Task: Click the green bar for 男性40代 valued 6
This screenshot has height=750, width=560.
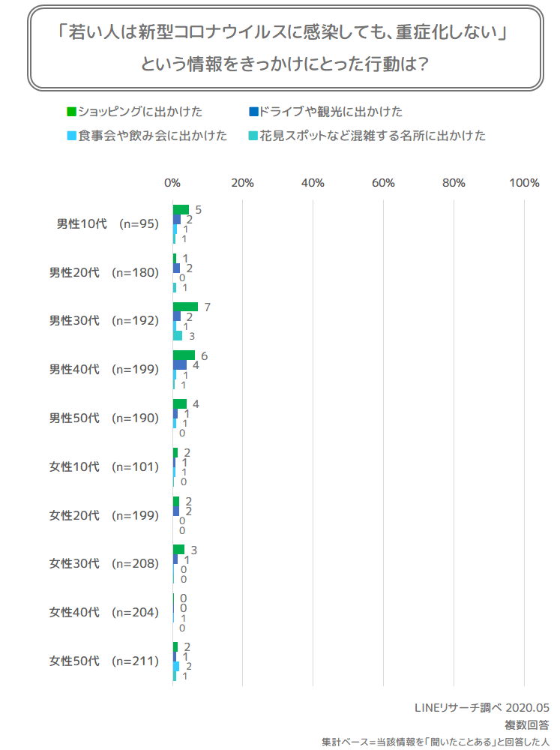Action: [x=184, y=355]
